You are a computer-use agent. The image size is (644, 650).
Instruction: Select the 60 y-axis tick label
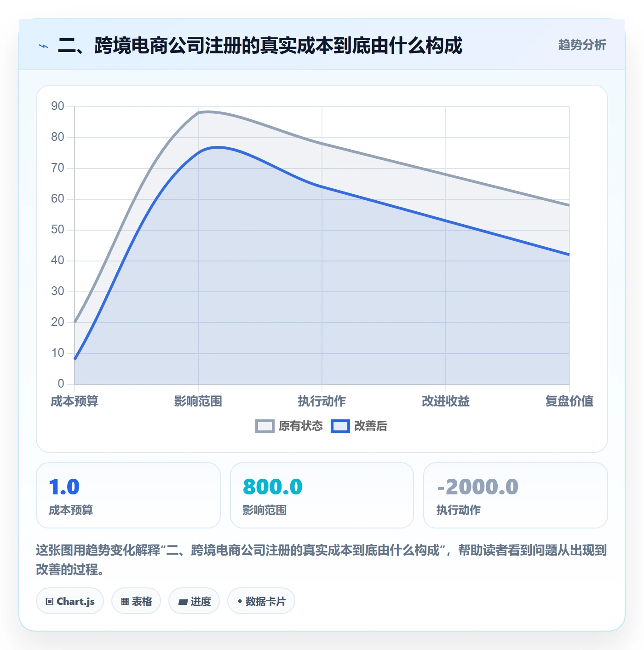[57, 199]
